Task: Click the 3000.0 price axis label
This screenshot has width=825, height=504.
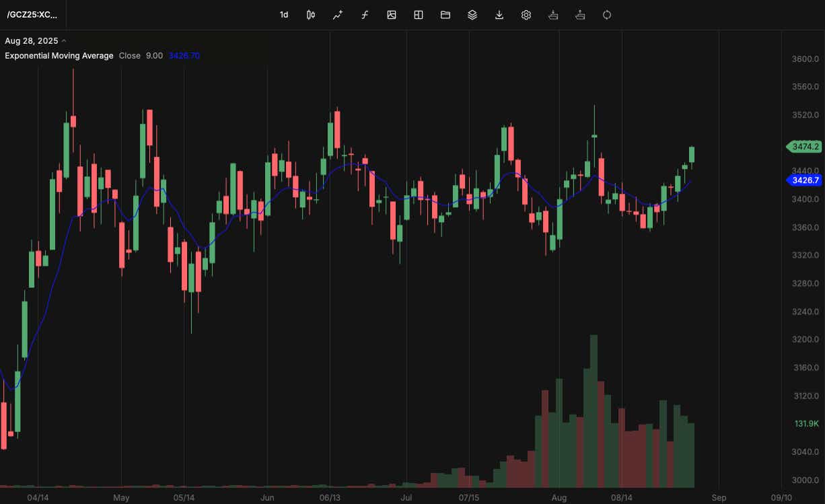Action: 804,480
